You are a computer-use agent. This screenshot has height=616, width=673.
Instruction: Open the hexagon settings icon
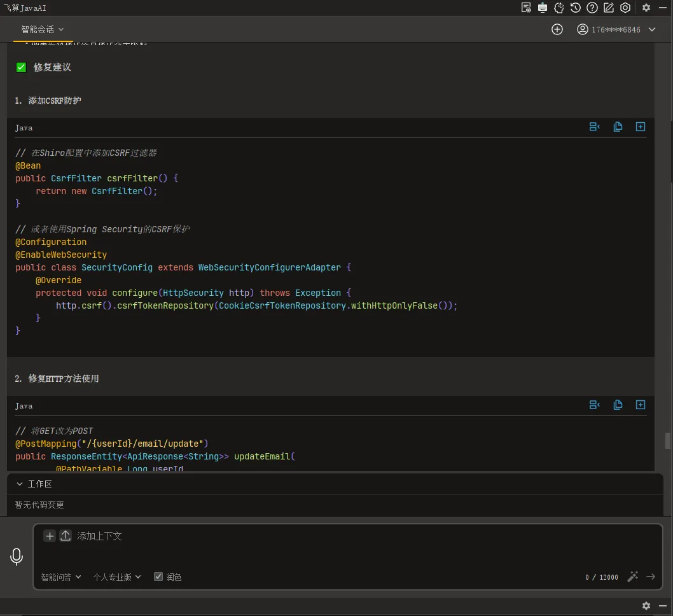pyautogui.click(x=625, y=8)
